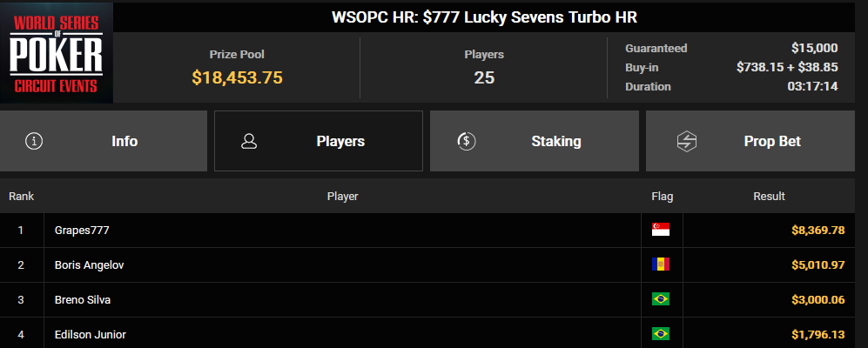This screenshot has width=868, height=348.
Task: Click the World Series of Poker logo
Action: click(x=57, y=53)
